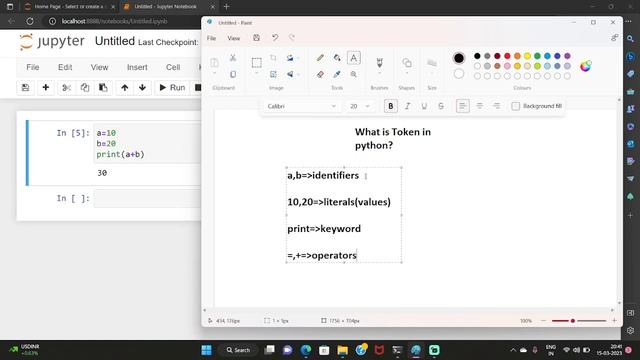The width and height of the screenshot is (640, 360).
Task: Click the Jupyter logo link
Action: pyautogui.click(x=52, y=41)
